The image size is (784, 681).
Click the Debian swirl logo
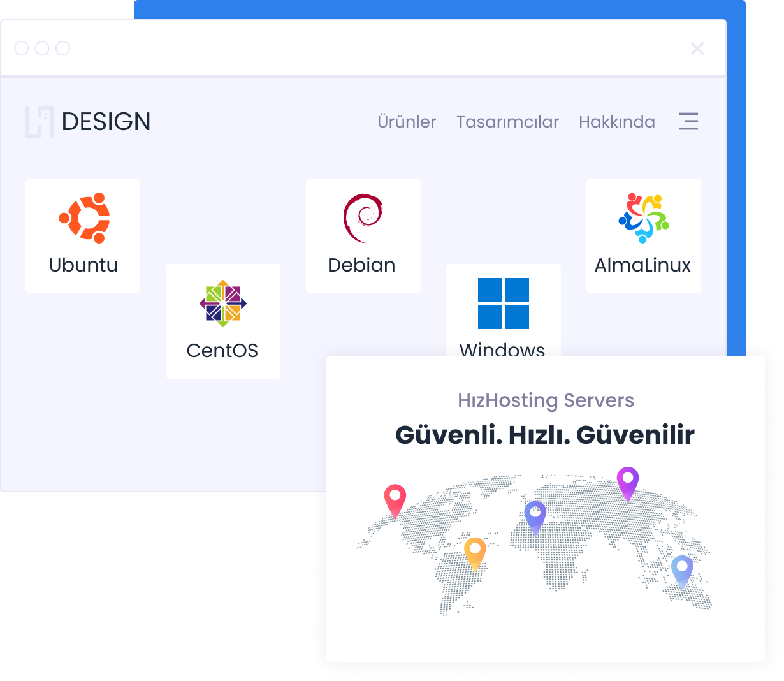click(x=363, y=218)
